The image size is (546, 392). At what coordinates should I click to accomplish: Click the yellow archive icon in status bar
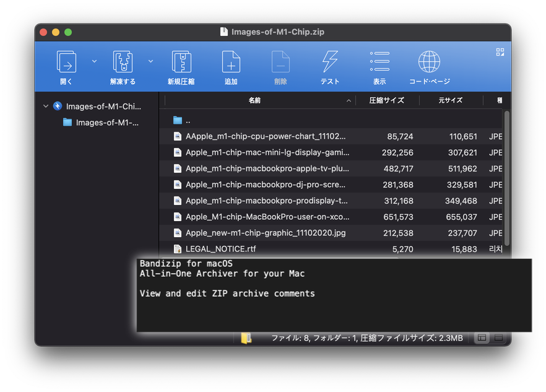pos(246,338)
